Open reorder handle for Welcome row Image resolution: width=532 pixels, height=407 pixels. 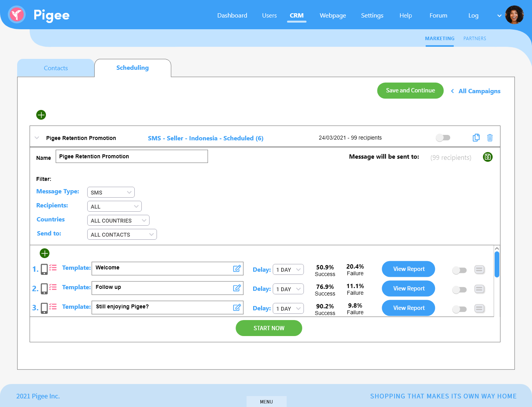click(x=479, y=269)
